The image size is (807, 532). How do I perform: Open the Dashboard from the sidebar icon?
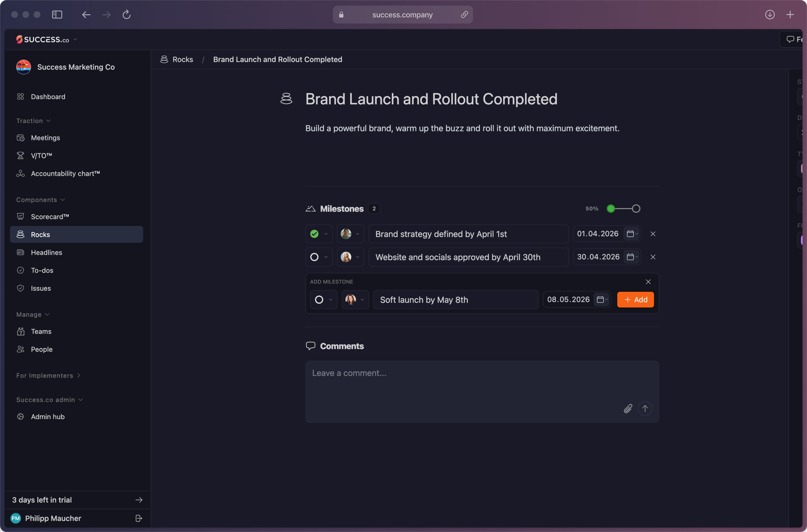click(x=21, y=97)
